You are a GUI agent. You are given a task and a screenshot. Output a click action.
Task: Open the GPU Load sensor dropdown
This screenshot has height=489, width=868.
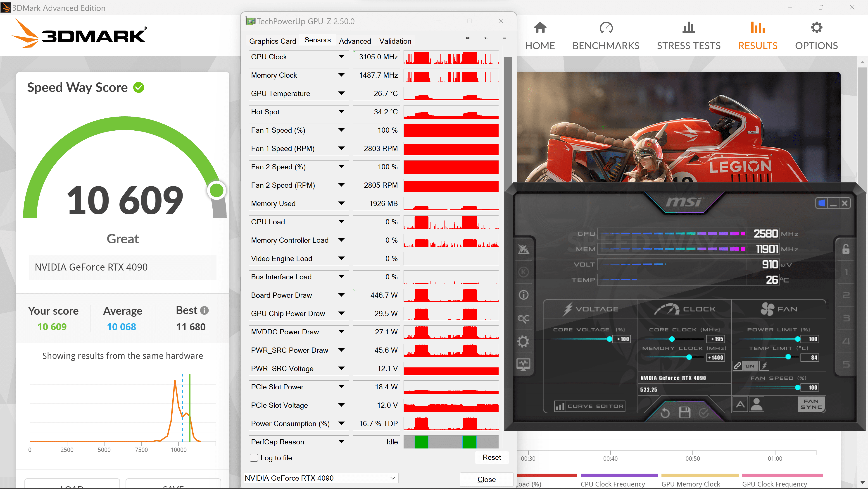341,222
